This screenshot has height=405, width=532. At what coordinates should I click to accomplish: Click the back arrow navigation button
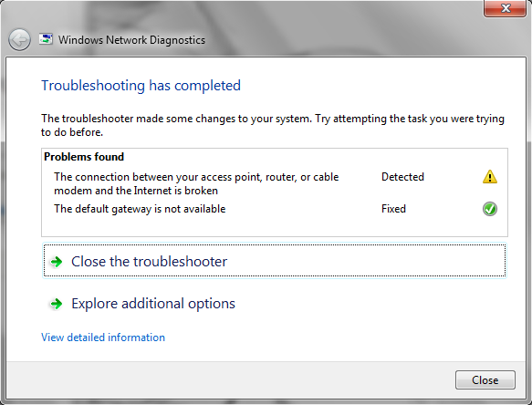coord(19,40)
